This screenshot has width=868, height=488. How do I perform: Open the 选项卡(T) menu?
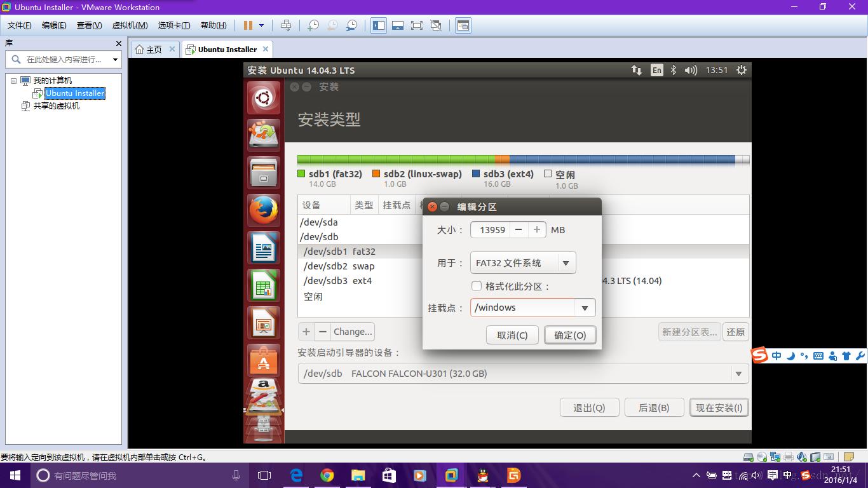173,25
